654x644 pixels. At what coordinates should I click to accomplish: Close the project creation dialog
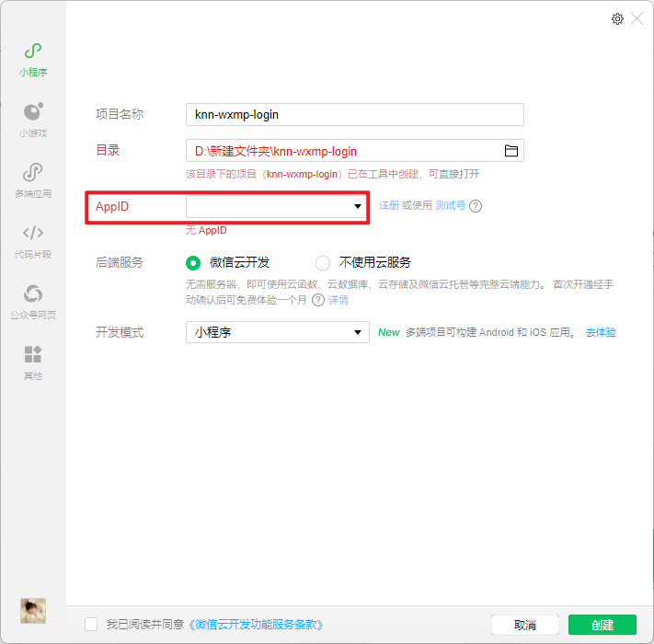(x=637, y=18)
